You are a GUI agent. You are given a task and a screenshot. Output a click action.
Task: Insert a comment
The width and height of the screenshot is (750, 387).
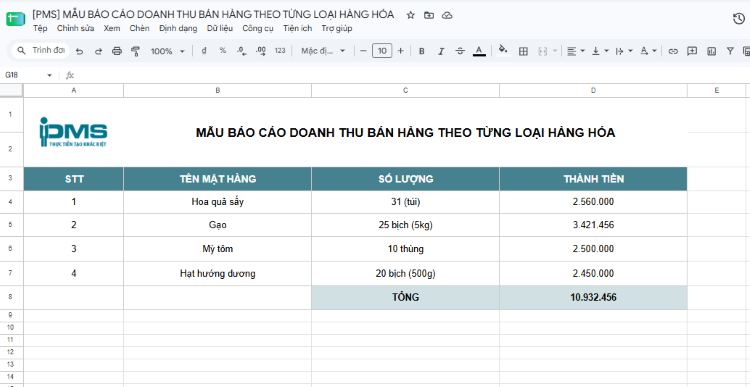click(x=692, y=51)
